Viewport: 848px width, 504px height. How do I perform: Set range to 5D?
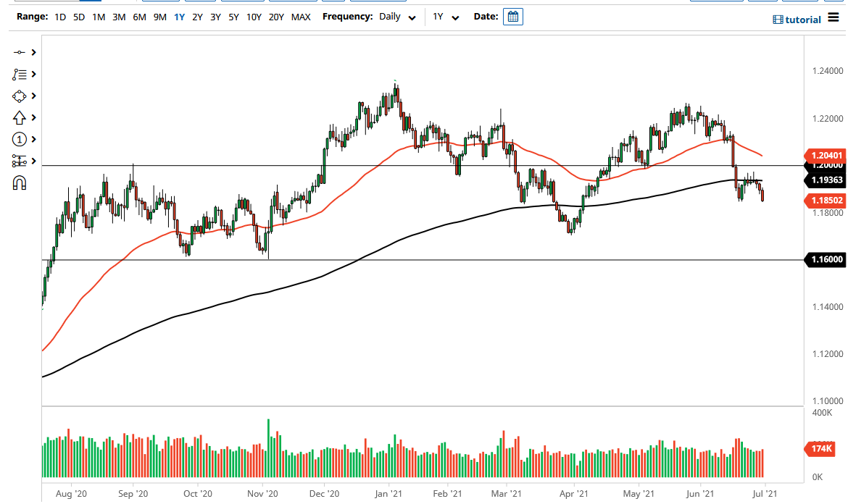tap(79, 17)
